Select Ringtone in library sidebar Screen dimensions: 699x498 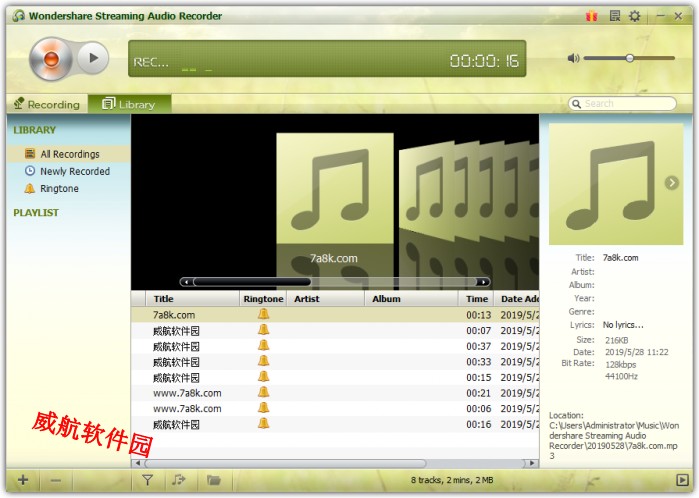point(69,189)
